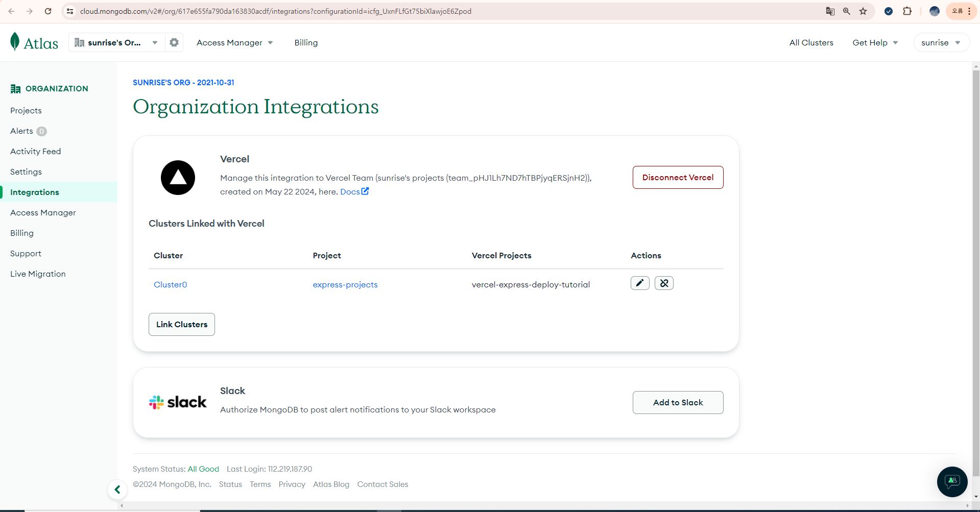Open Chrome profile avatar
Viewport: 980px width, 512px height.
pyautogui.click(x=935, y=11)
